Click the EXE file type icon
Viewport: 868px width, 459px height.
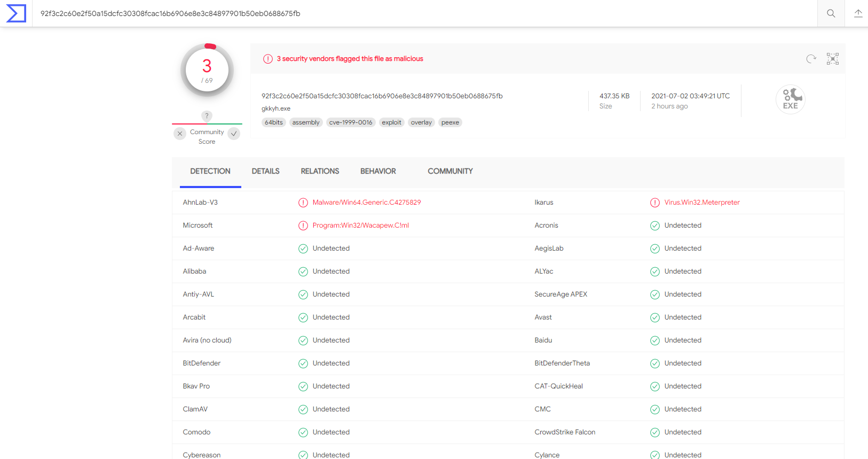pyautogui.click(x=790, y=99)
